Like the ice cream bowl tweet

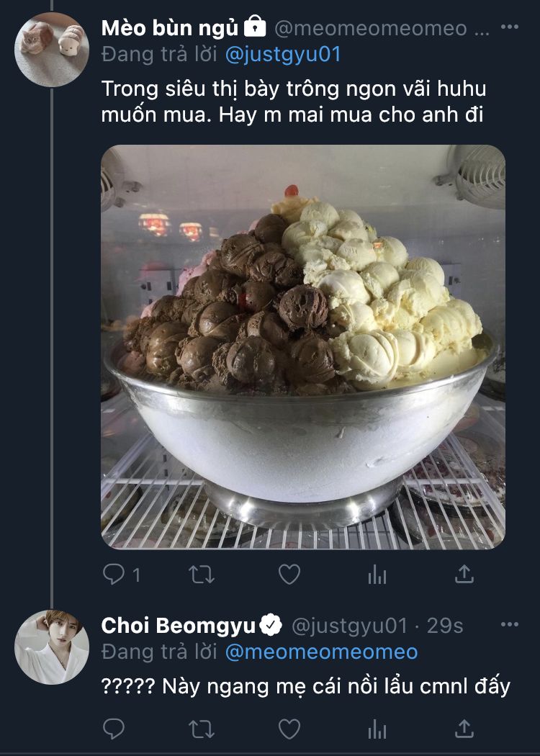(x=289, y=575)
